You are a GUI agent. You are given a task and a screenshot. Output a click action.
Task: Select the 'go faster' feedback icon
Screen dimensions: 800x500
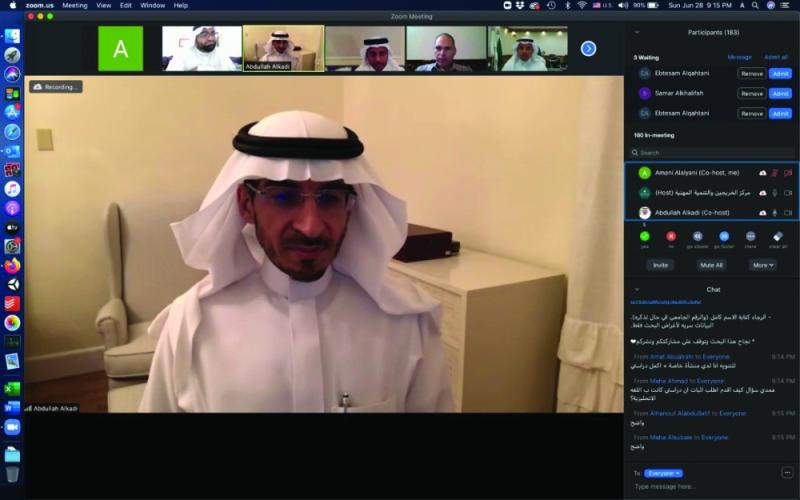(x=724, y=236)
